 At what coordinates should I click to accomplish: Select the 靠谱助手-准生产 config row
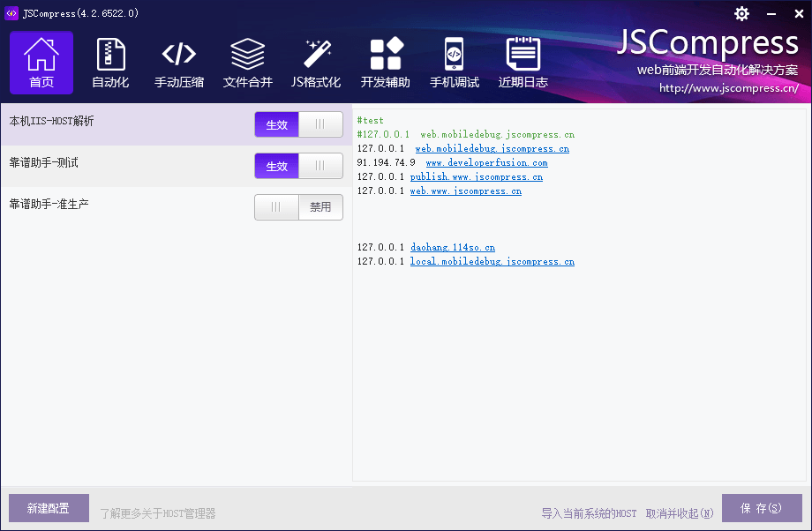click(x=176, y=207)
